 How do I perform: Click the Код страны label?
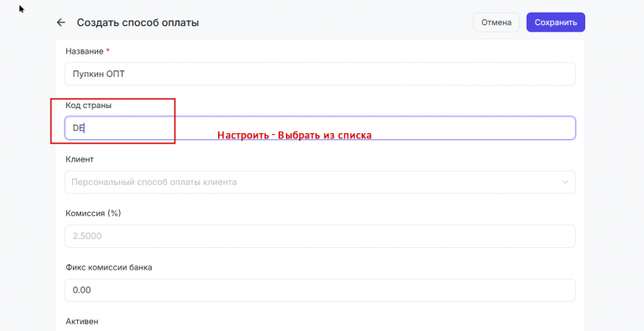pos(88,106)
